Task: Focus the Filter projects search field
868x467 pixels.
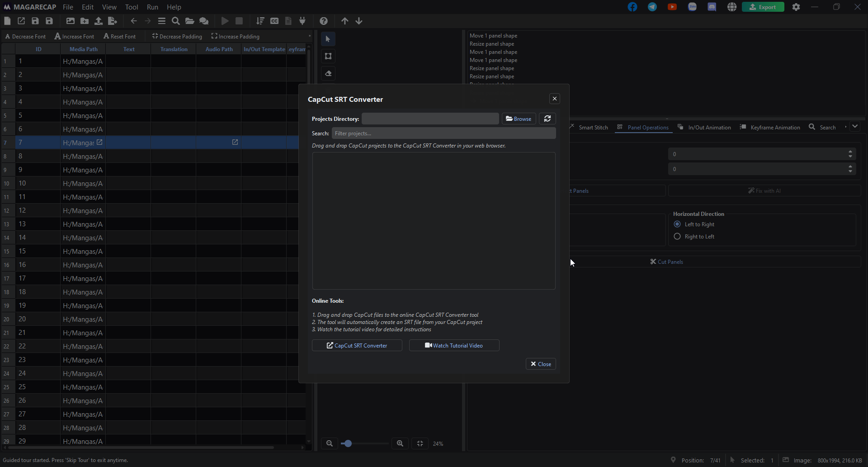Action: pyautogui.click(x=444, y=133)
